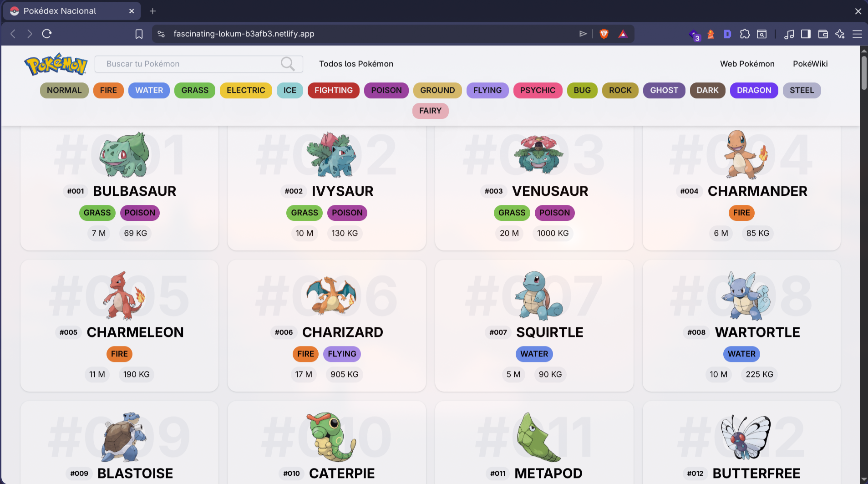
Task: Open the orange figure extension icon
Action: click(711, 34)
